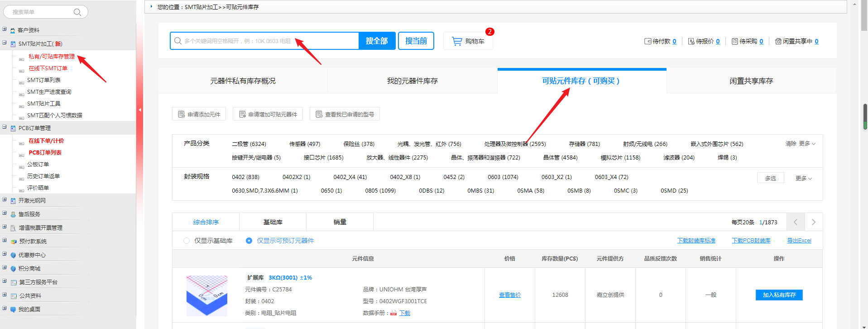Go to next page with right arrow

[x=813, y=222]
